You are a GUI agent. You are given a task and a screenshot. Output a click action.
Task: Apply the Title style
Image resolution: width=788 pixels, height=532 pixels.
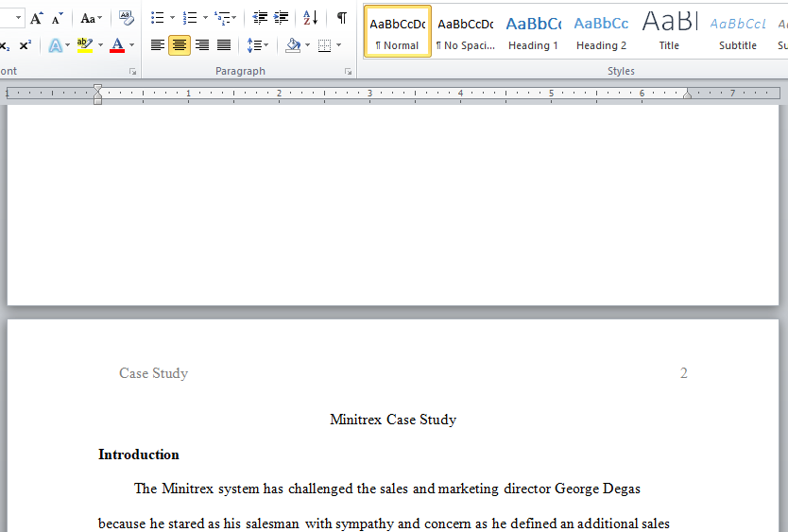click(x=669, y=31)
